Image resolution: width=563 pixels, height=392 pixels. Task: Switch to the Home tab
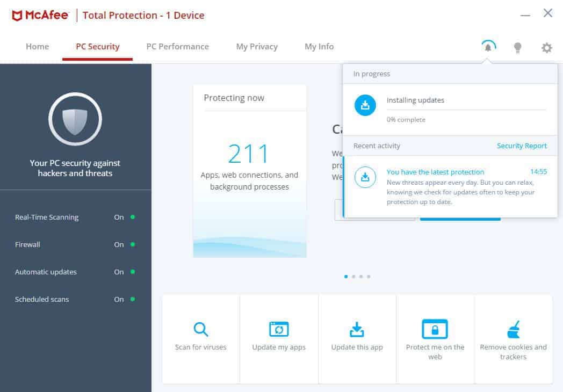tap(38, 47)
